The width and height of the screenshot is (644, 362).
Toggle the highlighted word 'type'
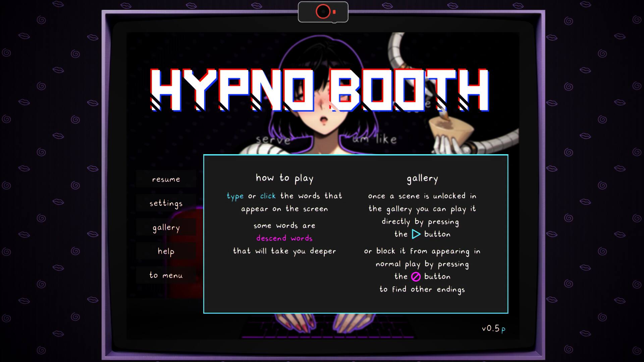[x=235, y=196]
